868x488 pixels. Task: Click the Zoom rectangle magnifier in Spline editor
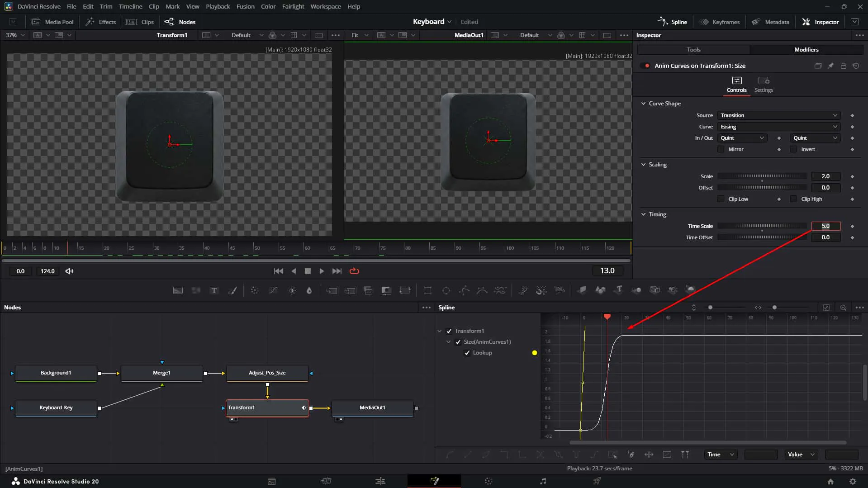(843, 308)
